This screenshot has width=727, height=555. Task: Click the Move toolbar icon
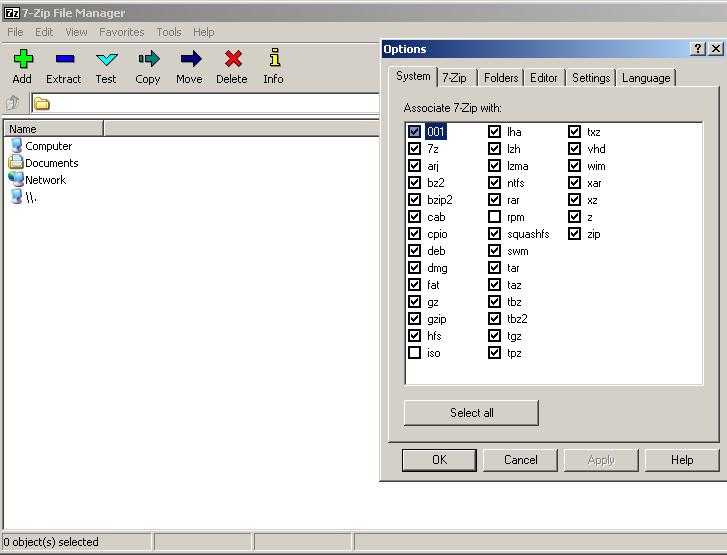[x=191, y=59]
